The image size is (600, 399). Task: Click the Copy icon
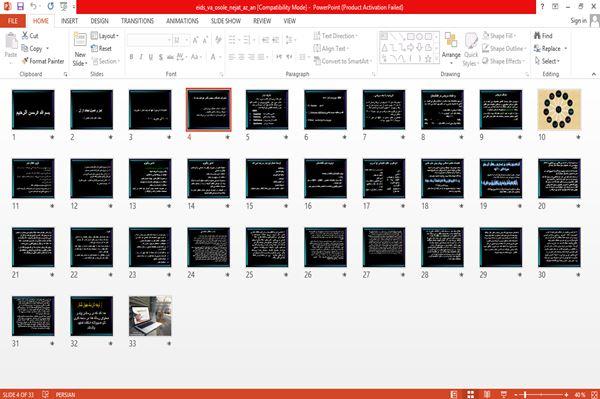coord(24,48)
